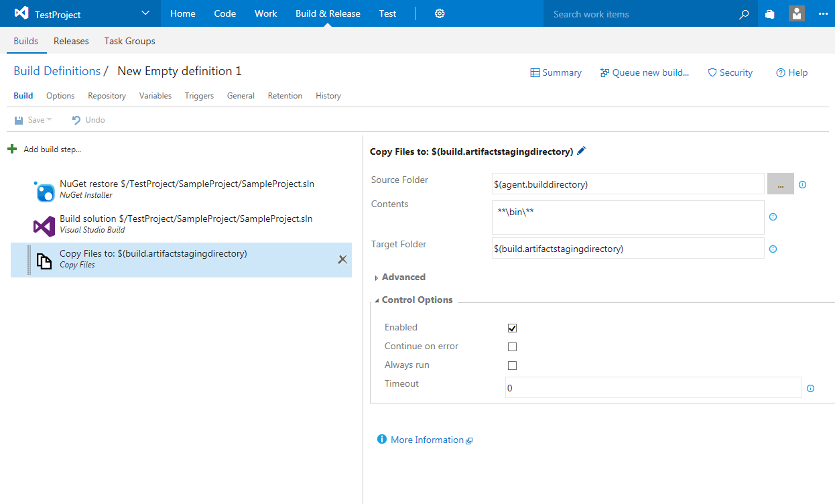
Task: Open the TestProject dropdown
Action: (x=145, y=13)
